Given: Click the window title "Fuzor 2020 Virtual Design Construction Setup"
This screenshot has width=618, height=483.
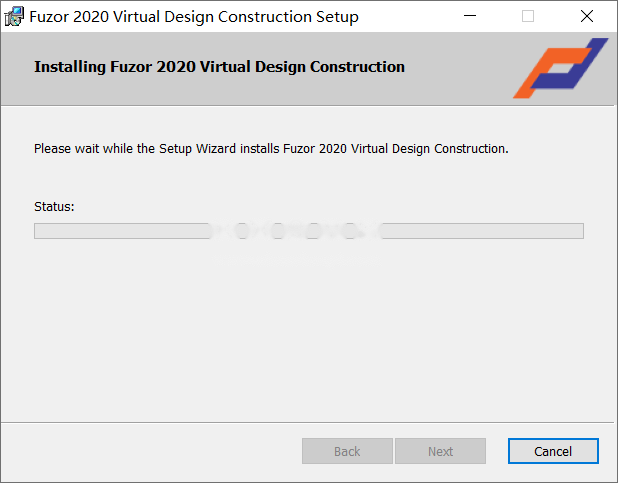Looking at the screenshot, I should [x=194, y=17].
